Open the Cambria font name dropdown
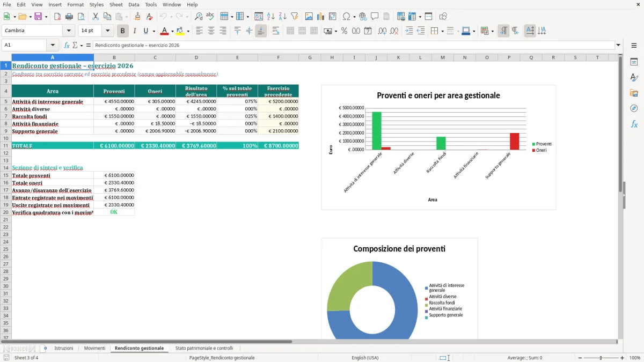644x362 pixels. 69,31
